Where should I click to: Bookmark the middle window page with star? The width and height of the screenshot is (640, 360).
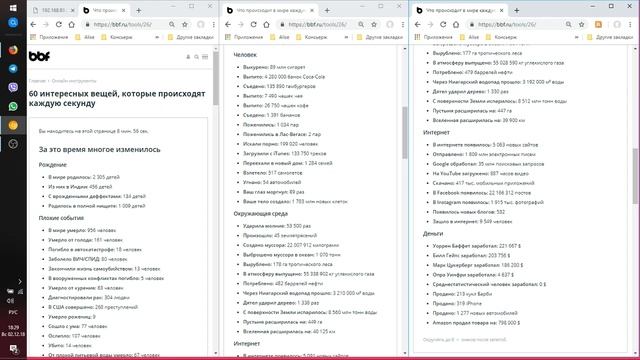tap(374, 24)
